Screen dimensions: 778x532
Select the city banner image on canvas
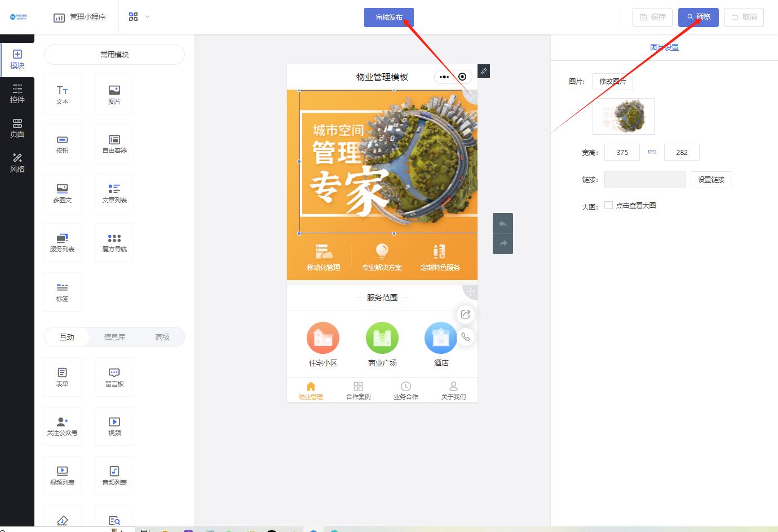388,161
